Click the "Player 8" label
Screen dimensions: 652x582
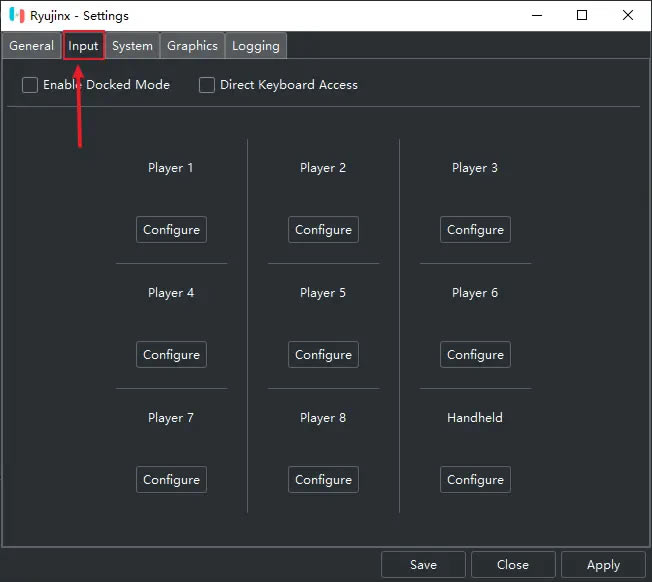click(x=323, y=418)
